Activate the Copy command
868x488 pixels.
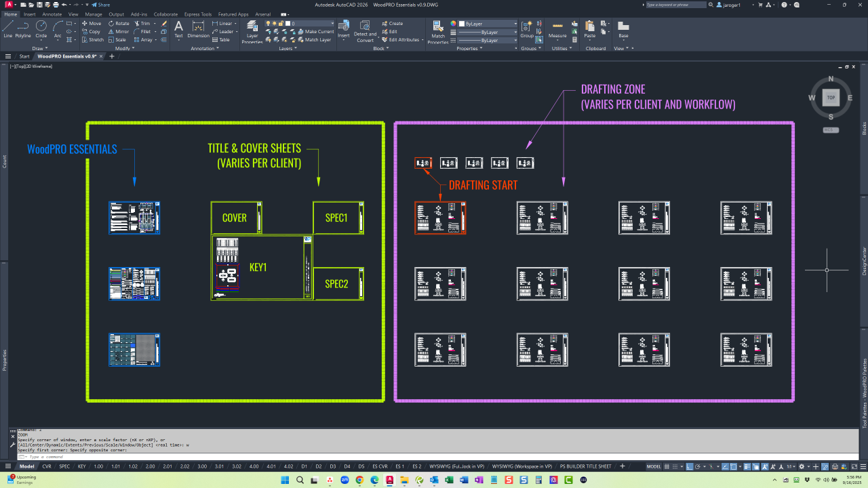(91, 32)
